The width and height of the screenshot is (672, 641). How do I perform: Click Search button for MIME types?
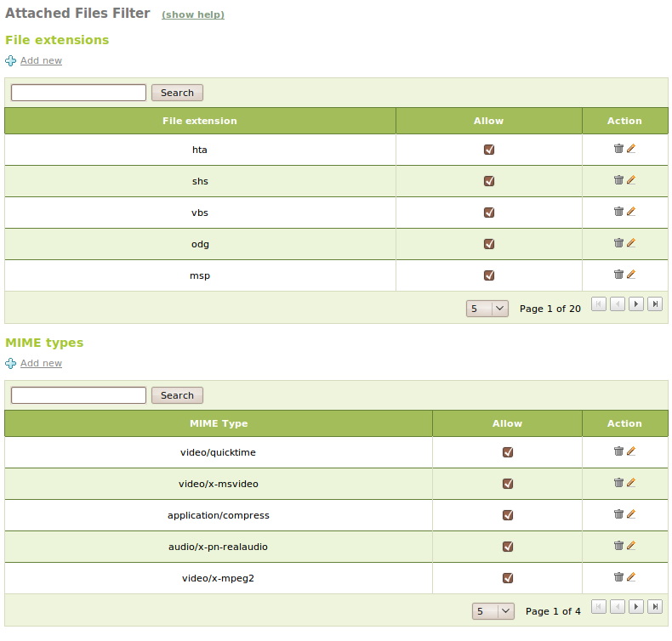coord(177,395)
